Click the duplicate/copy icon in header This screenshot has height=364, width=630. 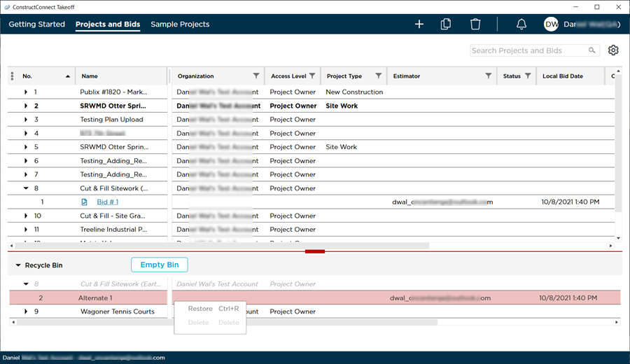pyautogui.click(x=446, y=24)
